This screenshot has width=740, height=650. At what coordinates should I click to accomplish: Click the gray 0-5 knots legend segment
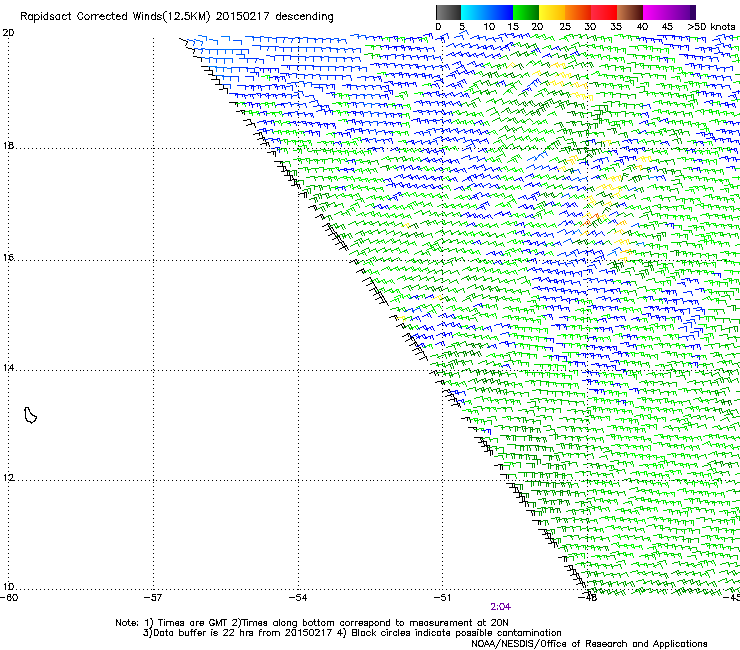[x=448, y=12]
